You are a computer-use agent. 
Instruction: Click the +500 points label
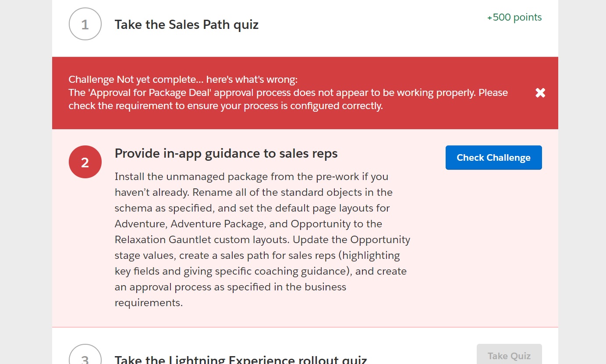pyautogui.click(x=514, y=18)
